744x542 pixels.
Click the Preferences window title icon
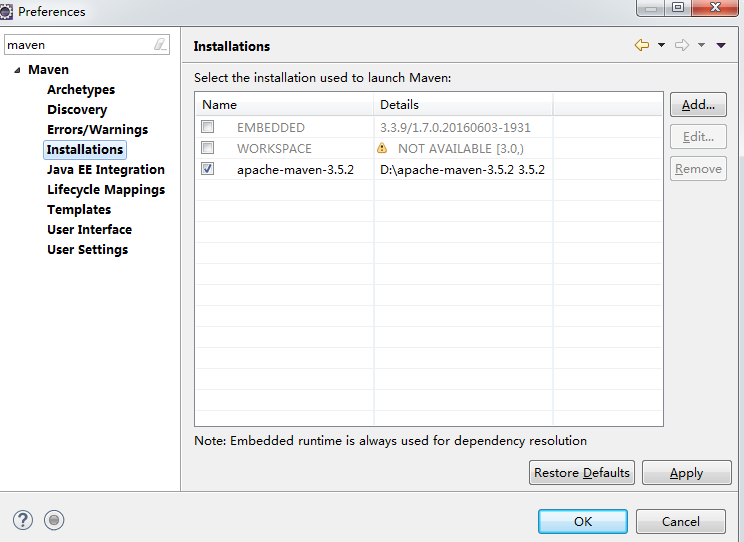point(7,11)
